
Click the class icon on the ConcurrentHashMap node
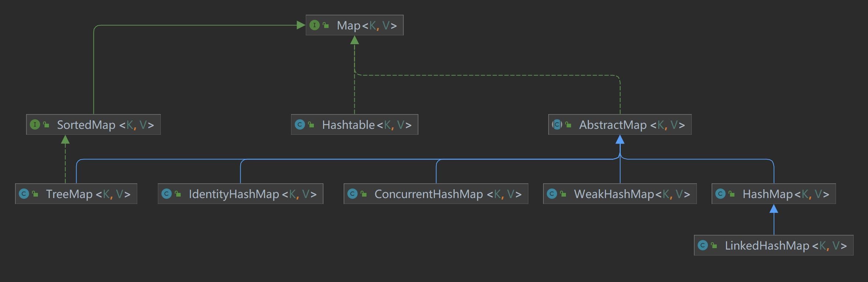[352, 194]
